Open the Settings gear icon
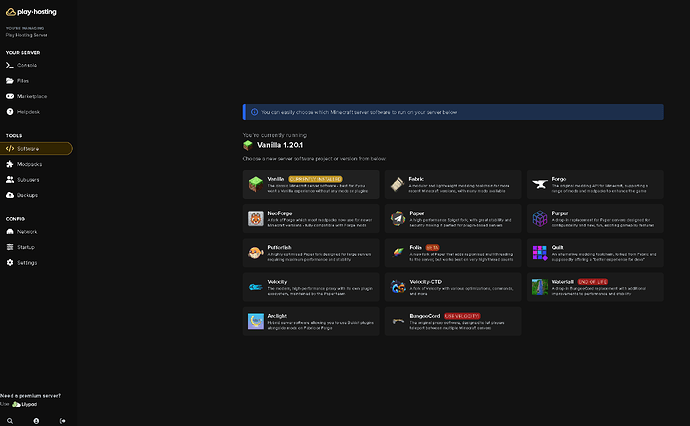 (10, 262)
